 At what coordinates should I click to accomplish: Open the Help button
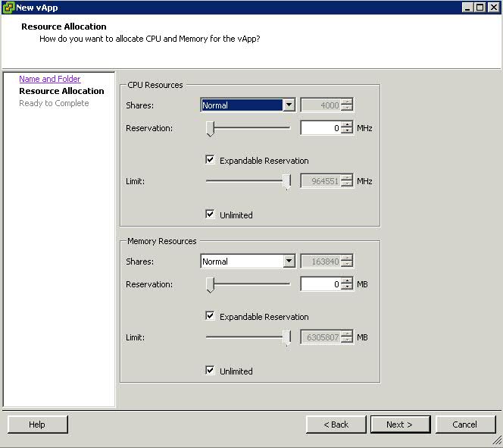tap(38, 425)
